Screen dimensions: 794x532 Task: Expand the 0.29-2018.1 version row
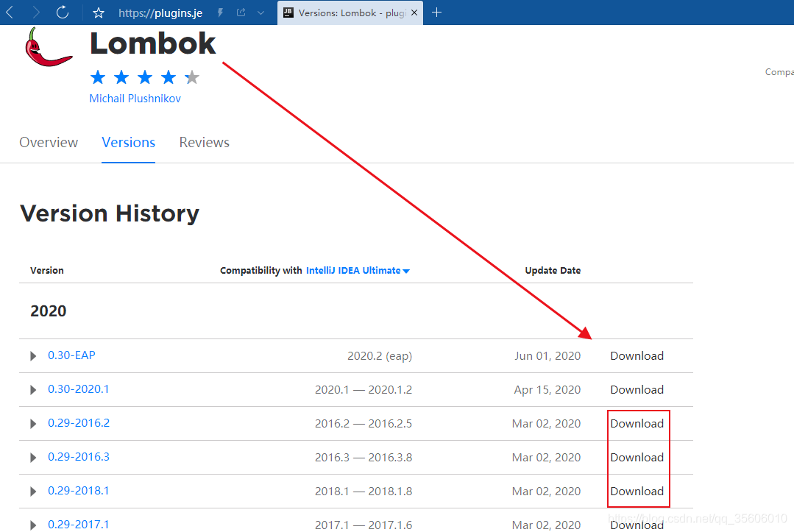(33, 492)
